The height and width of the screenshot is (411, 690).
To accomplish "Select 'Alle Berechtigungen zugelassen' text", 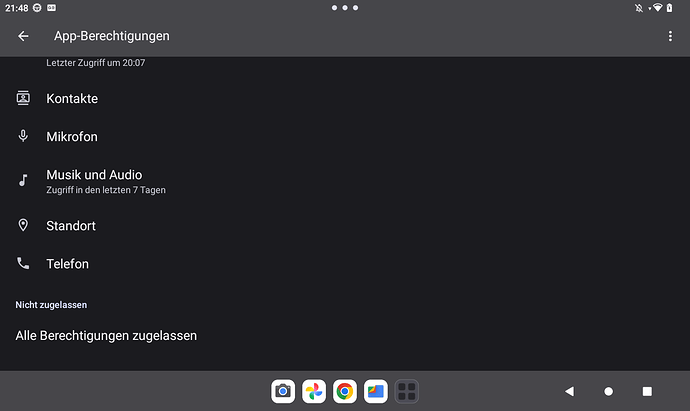I will click(x=106, y=336).
